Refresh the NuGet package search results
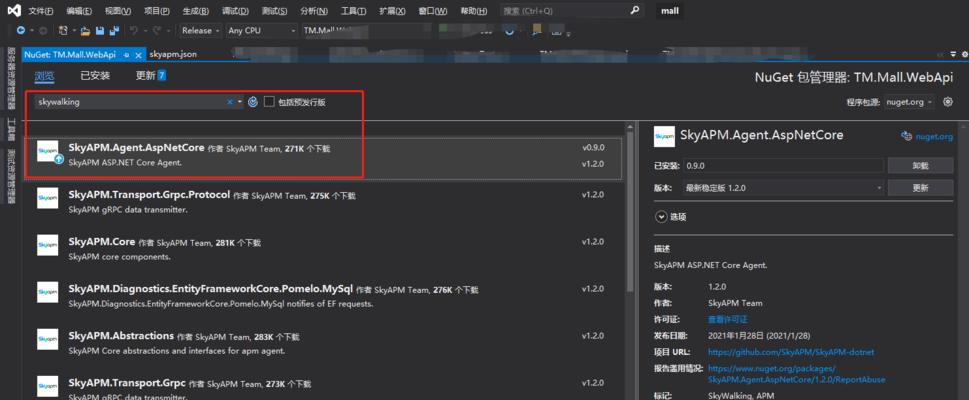The width and height of the screenshot is (969, 400). tap(253, 102)
